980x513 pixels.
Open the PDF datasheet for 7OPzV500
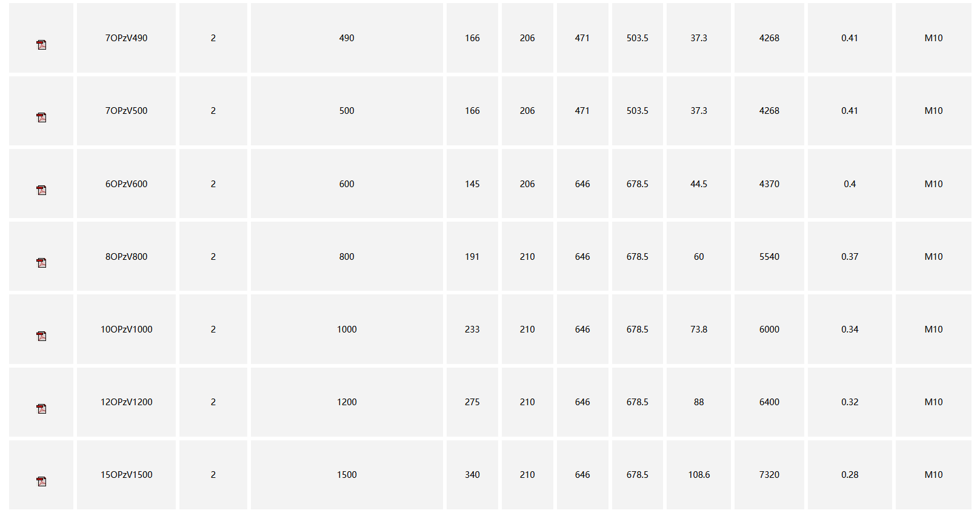coord(41,117)
